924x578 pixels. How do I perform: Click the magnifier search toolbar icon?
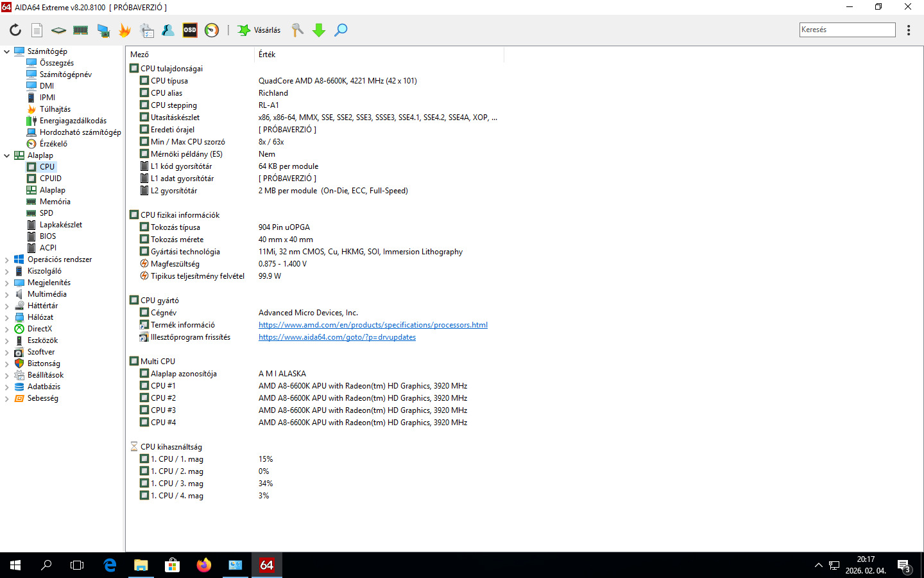[x=341, y=30]
